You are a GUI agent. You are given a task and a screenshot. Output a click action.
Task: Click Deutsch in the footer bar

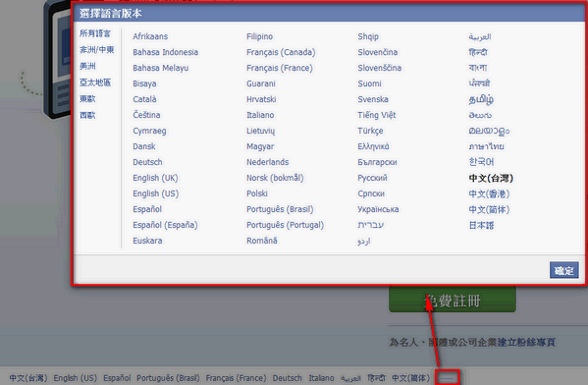coord(287,378)
